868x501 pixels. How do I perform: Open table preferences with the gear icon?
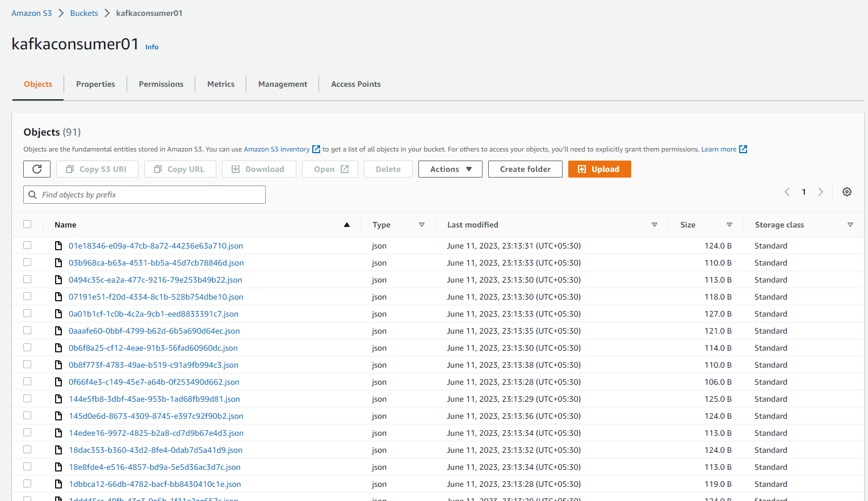tap(846, 192)
